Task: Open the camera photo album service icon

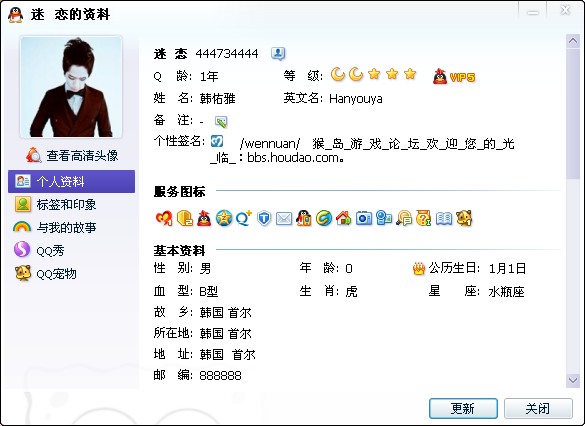Action: (364, 218)
